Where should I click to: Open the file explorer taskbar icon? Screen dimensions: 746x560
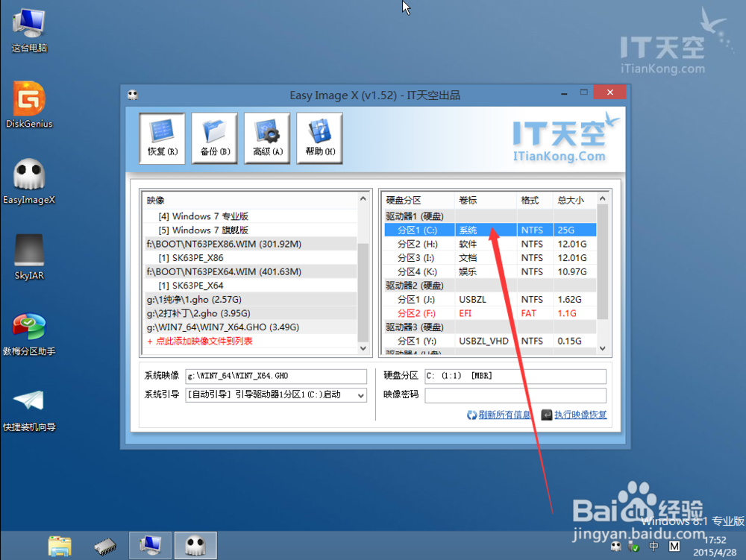tap(60, 546)
